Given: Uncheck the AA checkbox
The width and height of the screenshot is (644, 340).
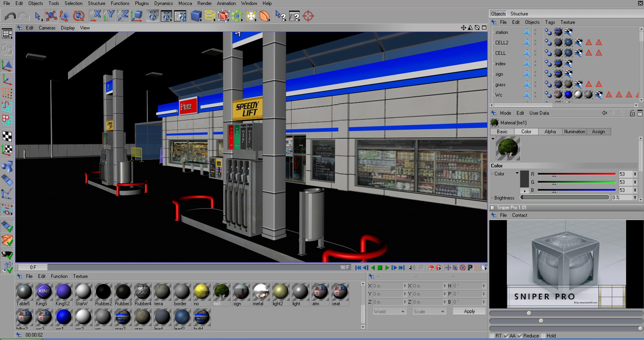Looking at the screenshot, I should click(x=506, y=336).
